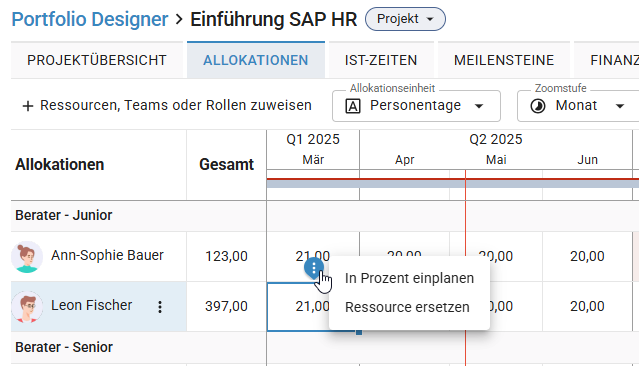
Task: Click the blue three-dot cell menu button
Action: coord(314,268)
